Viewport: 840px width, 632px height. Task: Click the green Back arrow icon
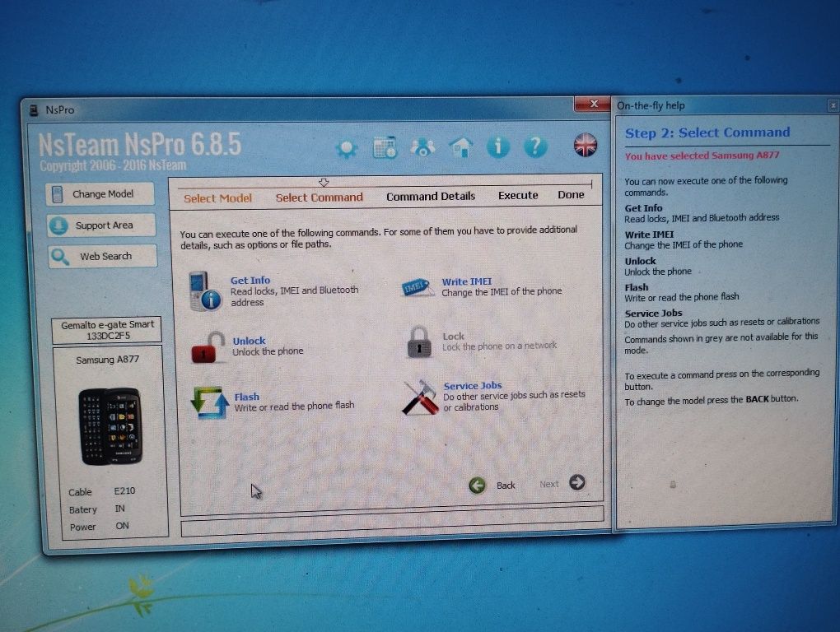pyautogui.click(x=477, y=486)
